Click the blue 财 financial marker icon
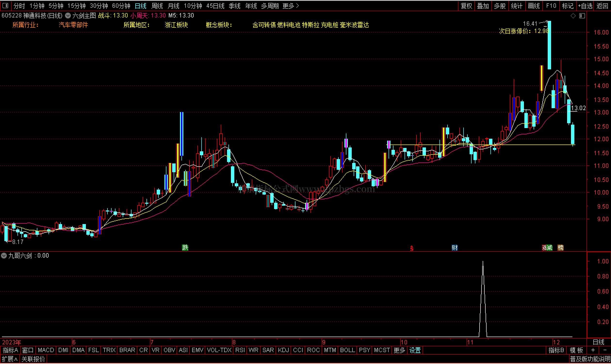Image resolution: width=611 pixels, height=364 pixels. tap(455, 248)
